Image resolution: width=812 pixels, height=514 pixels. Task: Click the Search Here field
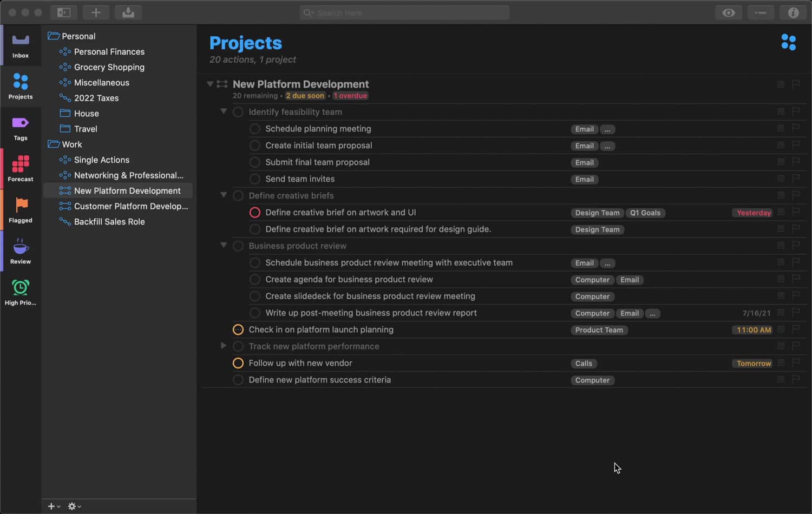(405, 12)
